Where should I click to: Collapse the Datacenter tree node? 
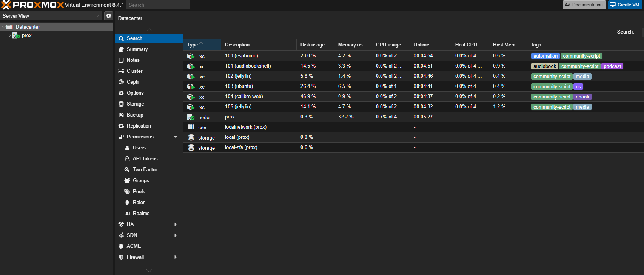[4, 27]
